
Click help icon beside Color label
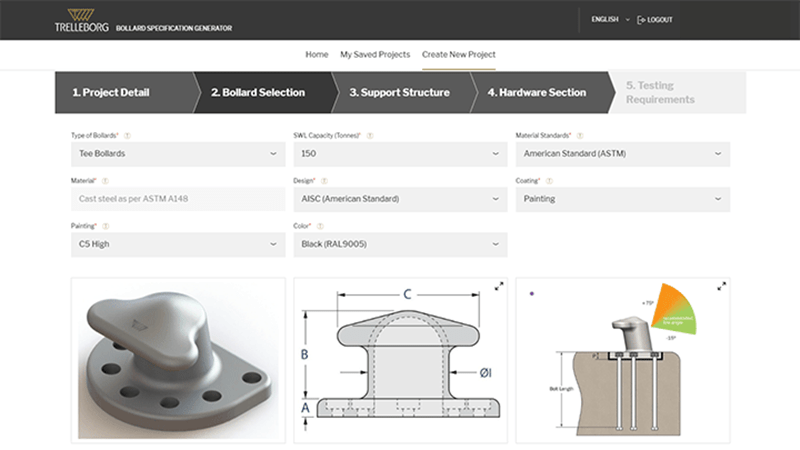click(325, 227)
